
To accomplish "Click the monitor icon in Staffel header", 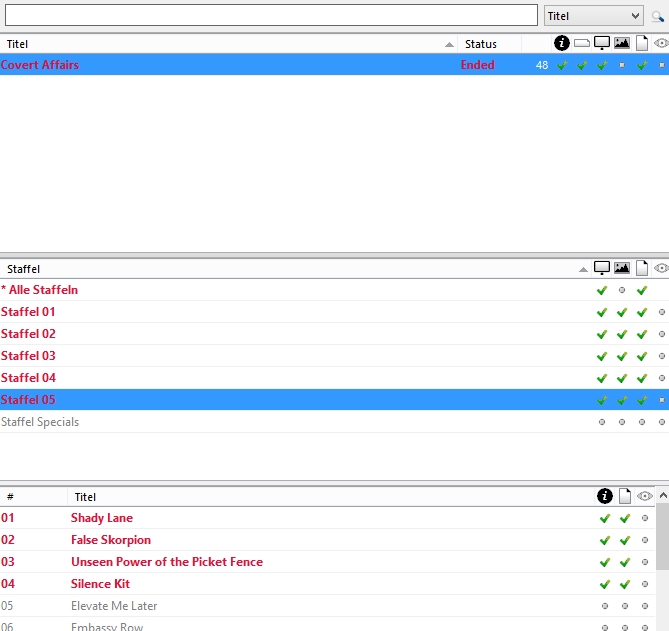I will tap(602, 268).
